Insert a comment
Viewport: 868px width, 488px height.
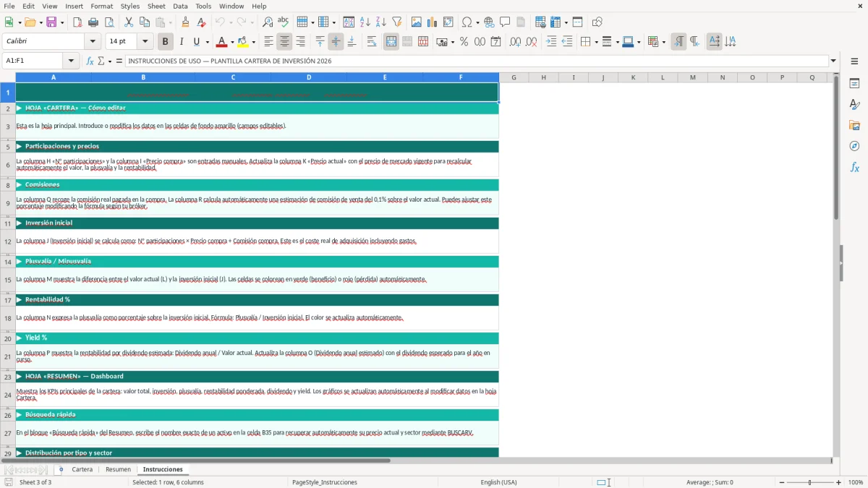click(x=505, y=22)
